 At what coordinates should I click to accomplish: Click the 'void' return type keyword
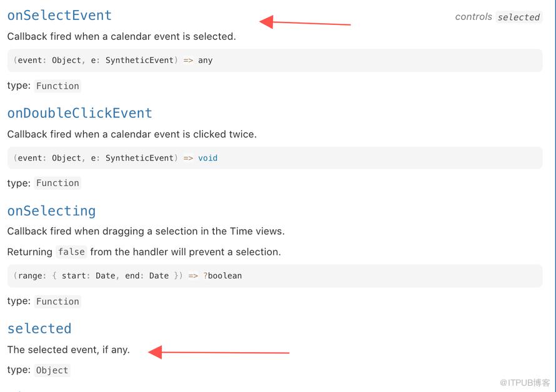208,158
